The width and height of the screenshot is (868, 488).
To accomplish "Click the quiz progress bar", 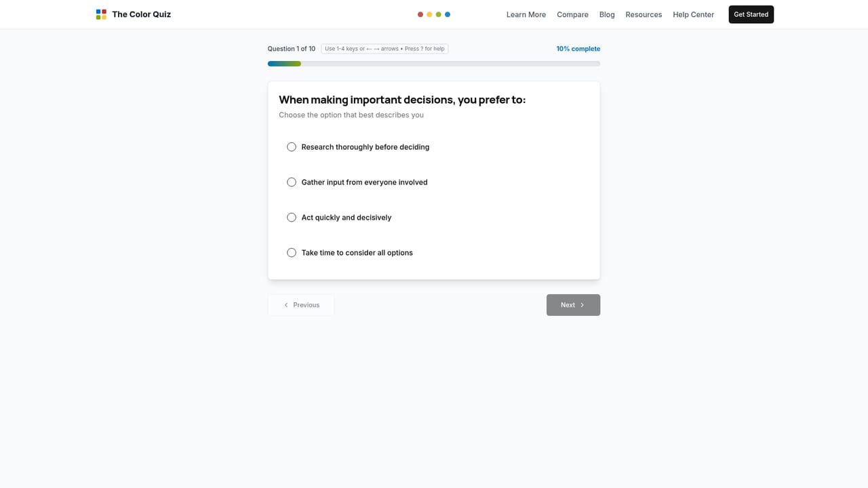I will pyautogui.click(x=434, y=64).
